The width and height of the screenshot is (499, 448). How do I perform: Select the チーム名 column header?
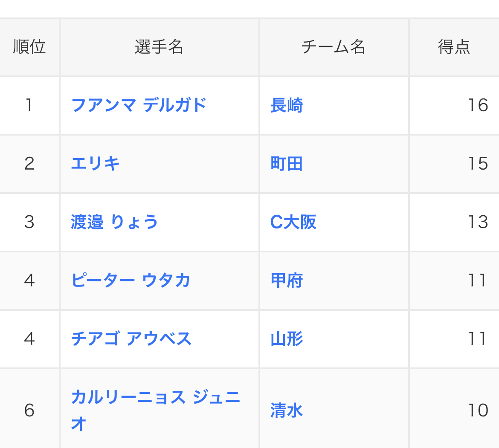click(334, 47)
